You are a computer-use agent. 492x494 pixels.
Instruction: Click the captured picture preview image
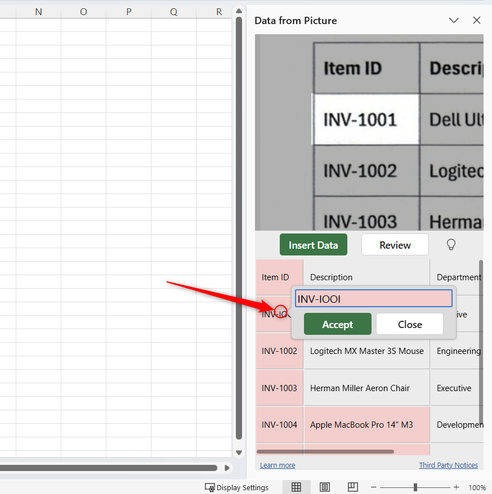click(369, 132)
